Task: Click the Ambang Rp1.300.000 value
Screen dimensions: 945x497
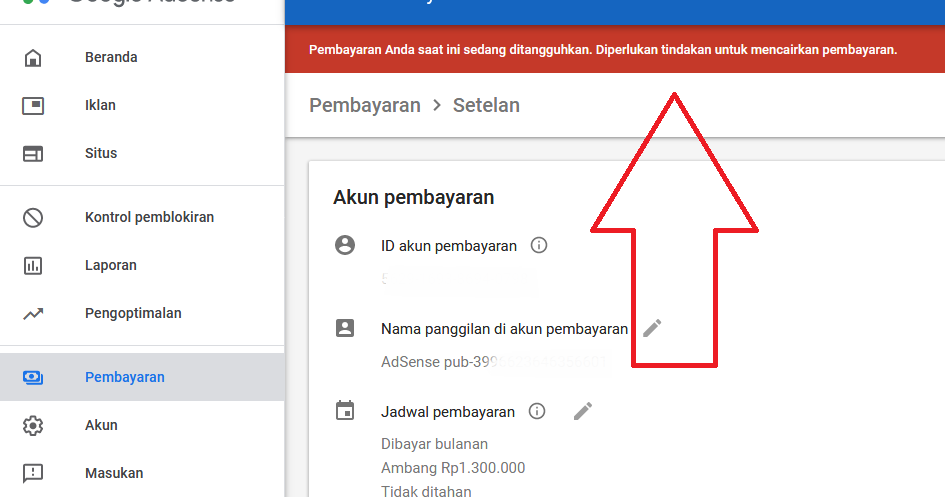Action: pyautogui.click(x=453, y=468)
